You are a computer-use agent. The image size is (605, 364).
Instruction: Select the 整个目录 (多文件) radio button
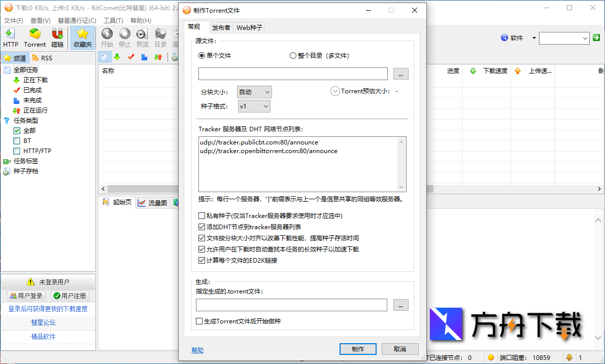293,56
